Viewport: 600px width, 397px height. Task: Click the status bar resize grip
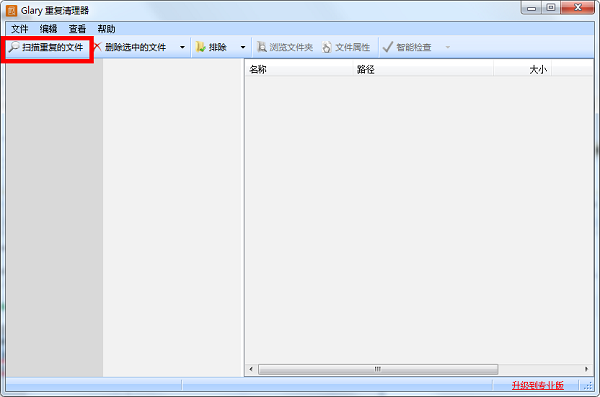click(588, 386)
